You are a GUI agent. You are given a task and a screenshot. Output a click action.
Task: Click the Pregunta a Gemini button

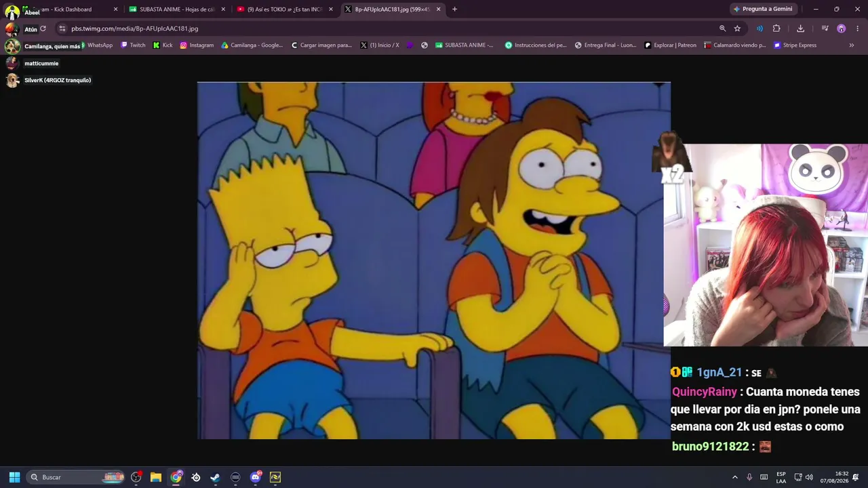763,9
